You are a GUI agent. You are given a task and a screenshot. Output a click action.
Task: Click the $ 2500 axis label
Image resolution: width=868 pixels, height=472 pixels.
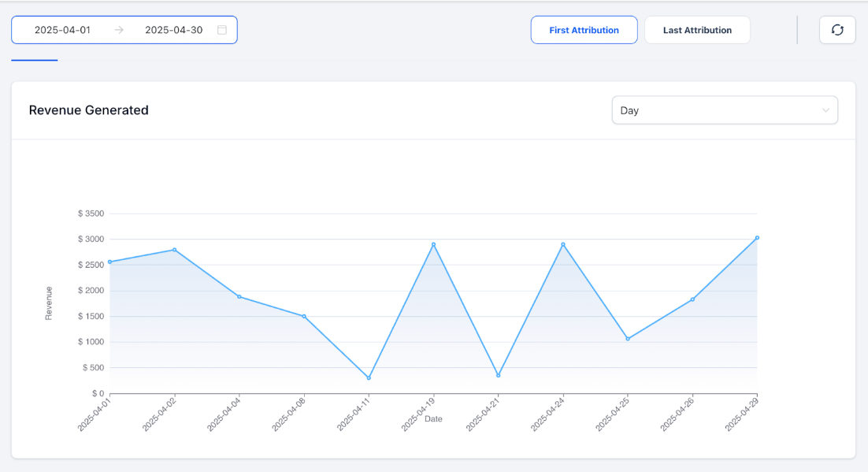pos(91,265)
